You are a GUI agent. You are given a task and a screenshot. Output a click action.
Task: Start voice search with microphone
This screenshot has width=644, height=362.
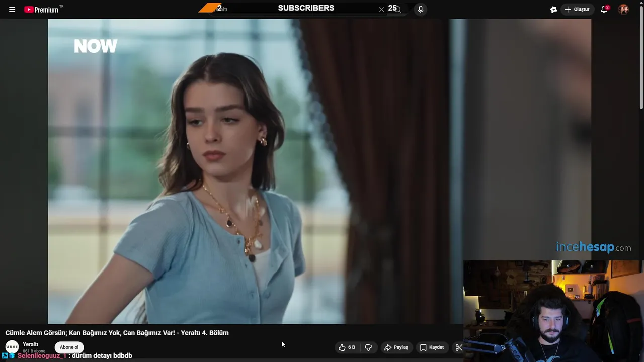pos(421,9)
